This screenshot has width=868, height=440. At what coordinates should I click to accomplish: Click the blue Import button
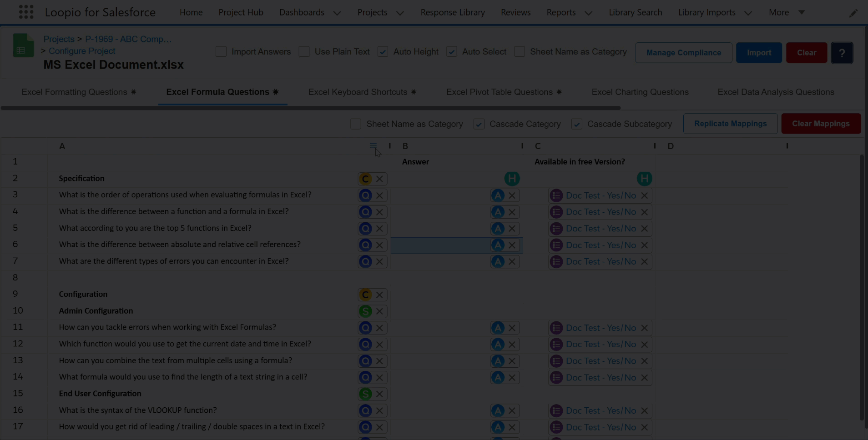coord(759,53)
